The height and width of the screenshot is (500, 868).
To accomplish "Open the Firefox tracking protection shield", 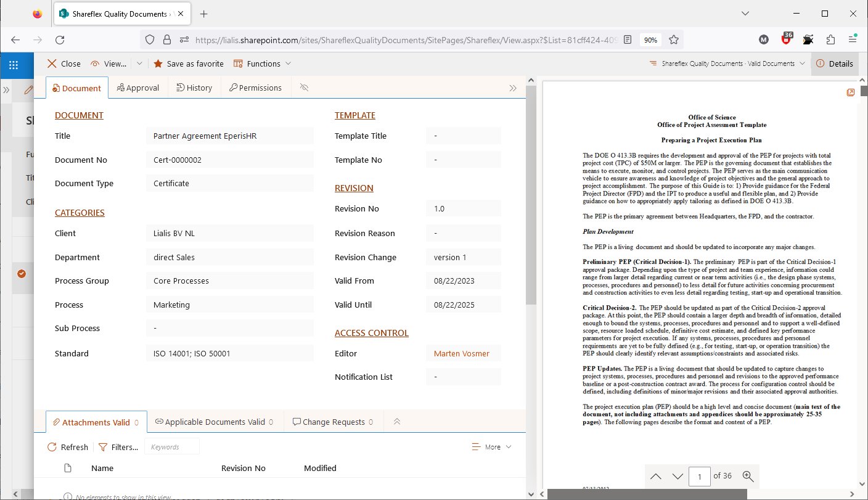I will pos(149,39).
